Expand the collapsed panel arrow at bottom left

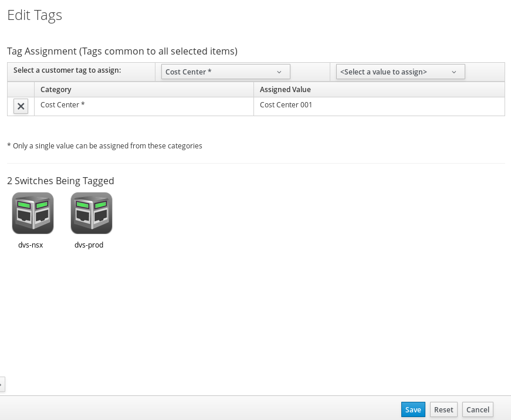pyautogui.click(x=3, y=384)
